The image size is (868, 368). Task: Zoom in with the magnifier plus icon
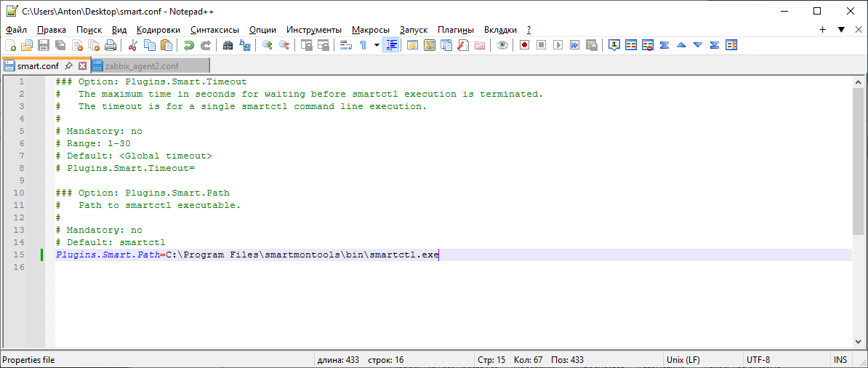pos(268,45)
